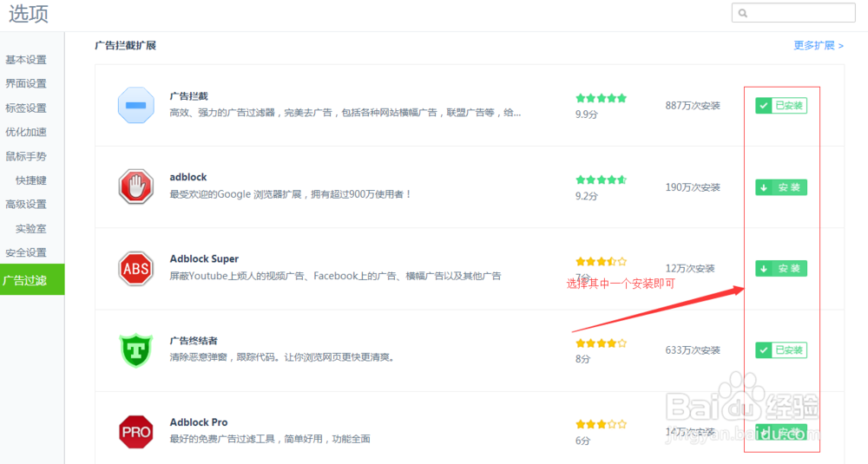Click the 广告拦截 extension blue icon
Screen dimensions: 868x464
pyautogui.click(x=136, y=105)
